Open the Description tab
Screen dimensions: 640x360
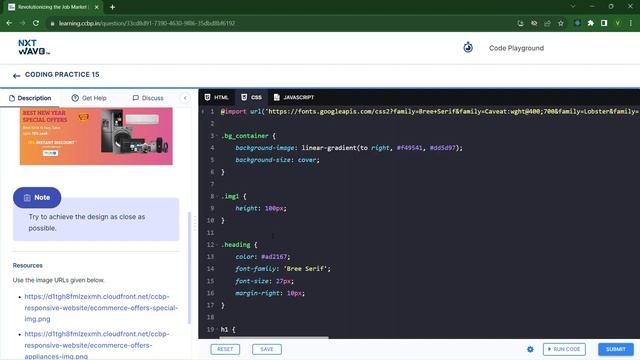pos(30,98)
